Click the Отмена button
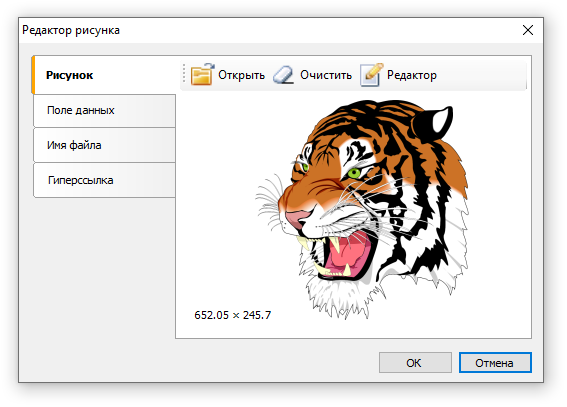 click(495, 363)
